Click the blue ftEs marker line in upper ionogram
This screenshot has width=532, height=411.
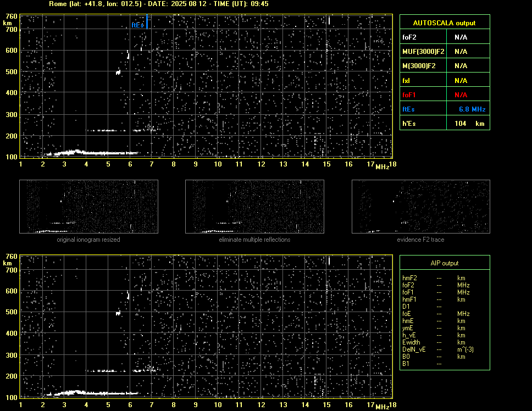147,21
